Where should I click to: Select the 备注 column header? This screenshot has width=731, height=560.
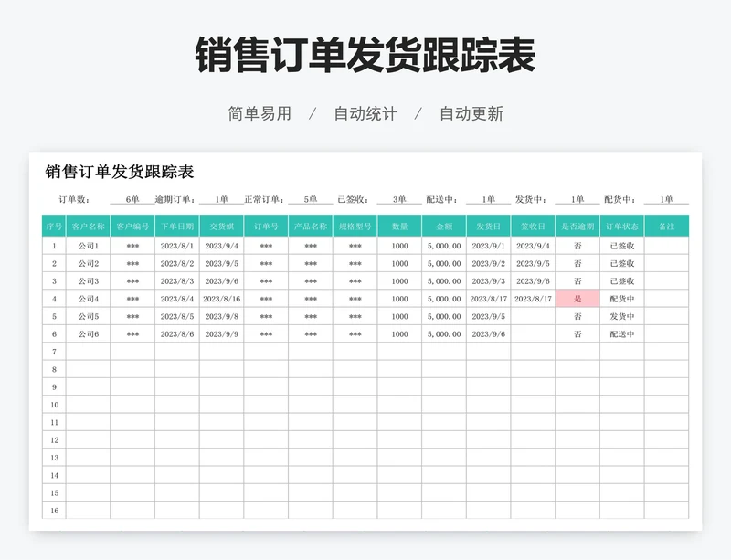(667, 227)
